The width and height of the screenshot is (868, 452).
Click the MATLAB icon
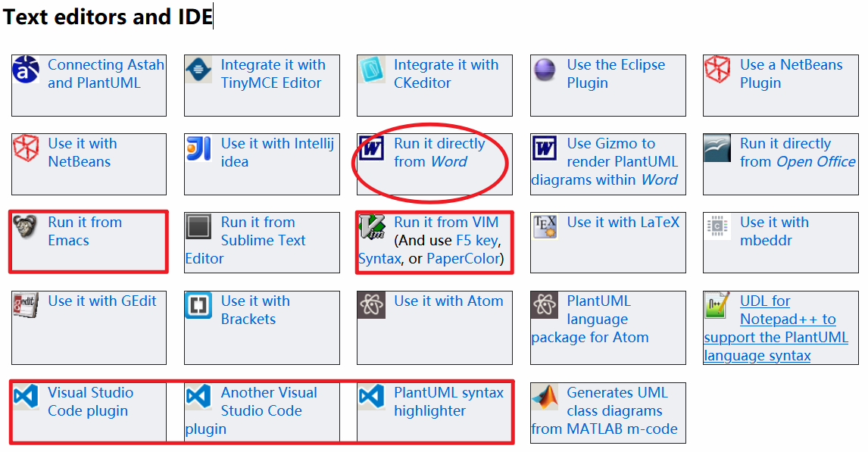pyautogui.click(x=545, y=397)
